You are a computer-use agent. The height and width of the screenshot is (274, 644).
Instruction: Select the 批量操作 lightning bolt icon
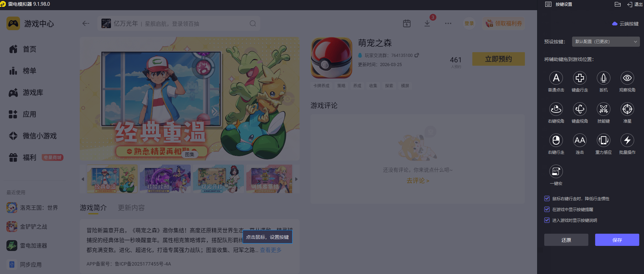click(627, 140)
